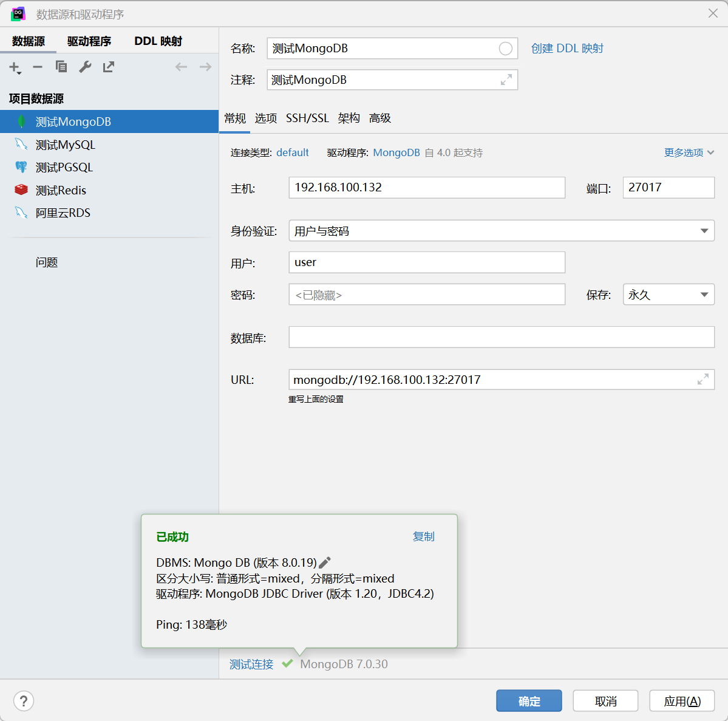Click the color circle in the name field
Screen dimensions: 728x721
click(x=506, y=49)
